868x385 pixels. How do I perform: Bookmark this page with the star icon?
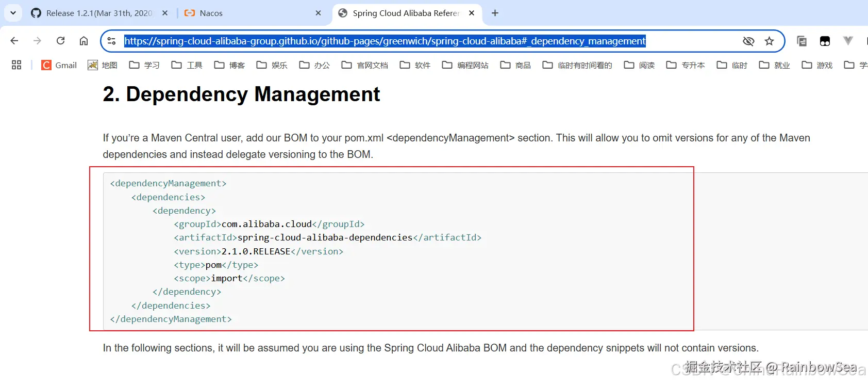(769, 41)
